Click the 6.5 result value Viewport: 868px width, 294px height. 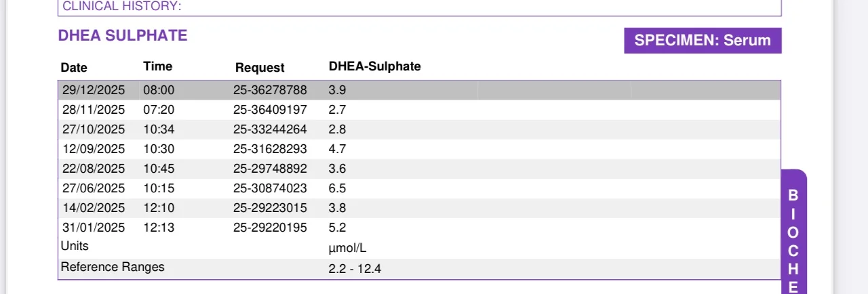[x=337, y=188]
